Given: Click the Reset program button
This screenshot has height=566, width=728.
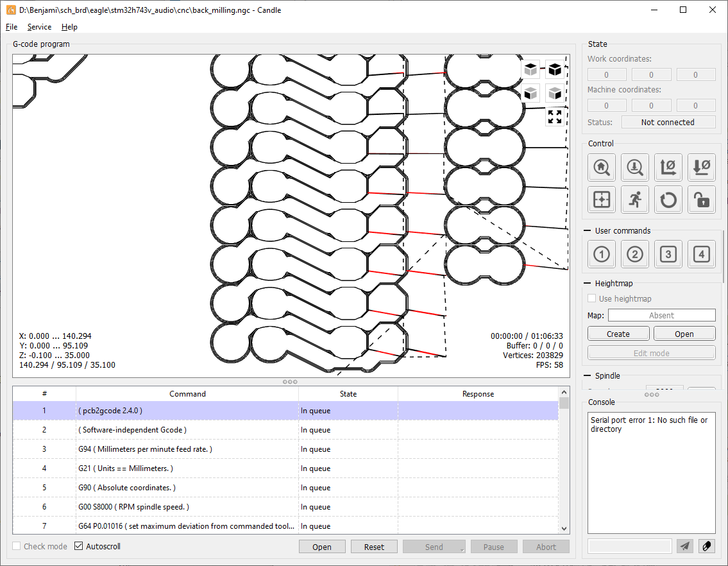Looking at the screenshot, I should pyautogui.click(x=374, y=547).
